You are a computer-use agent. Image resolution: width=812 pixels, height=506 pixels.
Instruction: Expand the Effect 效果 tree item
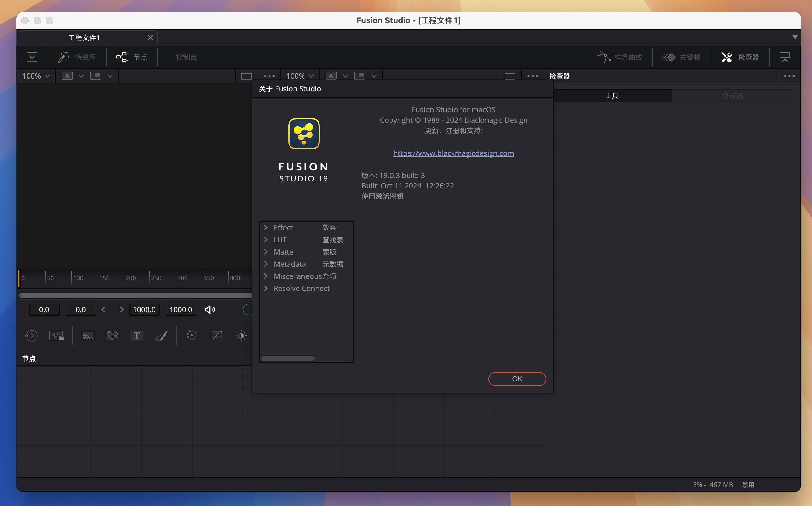(266, 227)
